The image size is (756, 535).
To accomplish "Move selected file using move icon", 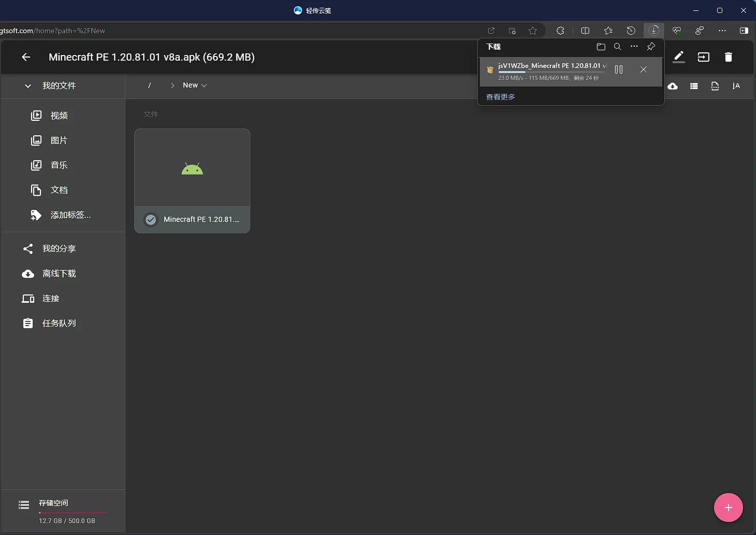I will pyautogui.click(x=704, y=57).
